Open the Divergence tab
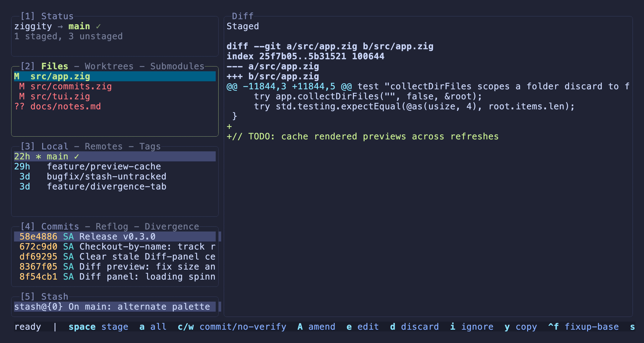Screen dimensions: 644x343 pyautogui.click(x=172, y=226)
